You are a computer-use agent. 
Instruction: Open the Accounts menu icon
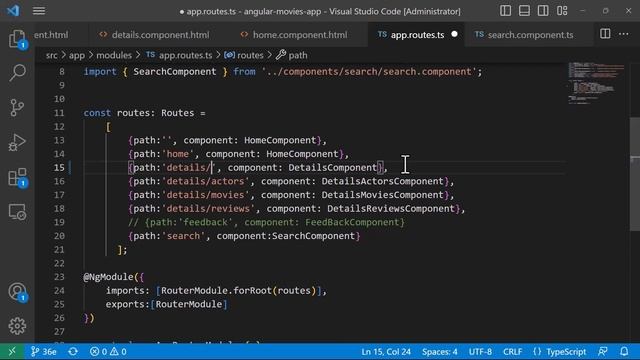tap(17, 292)
